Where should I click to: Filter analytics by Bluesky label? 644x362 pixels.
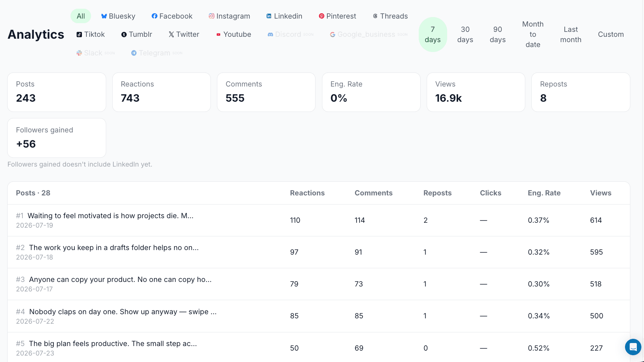(122, 16)
